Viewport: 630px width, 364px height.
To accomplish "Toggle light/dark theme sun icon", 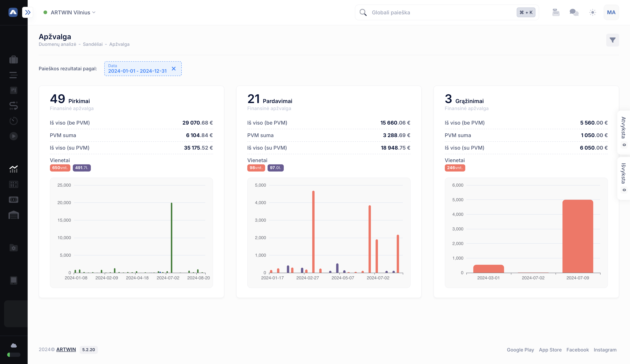I will pos(592,12).
